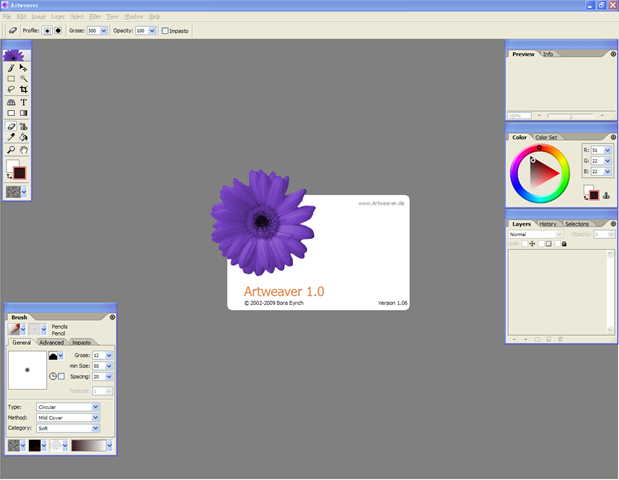Open the Color panel options menu icon
The height and width of the screenshot is (480, 619).
pos(613,137)
